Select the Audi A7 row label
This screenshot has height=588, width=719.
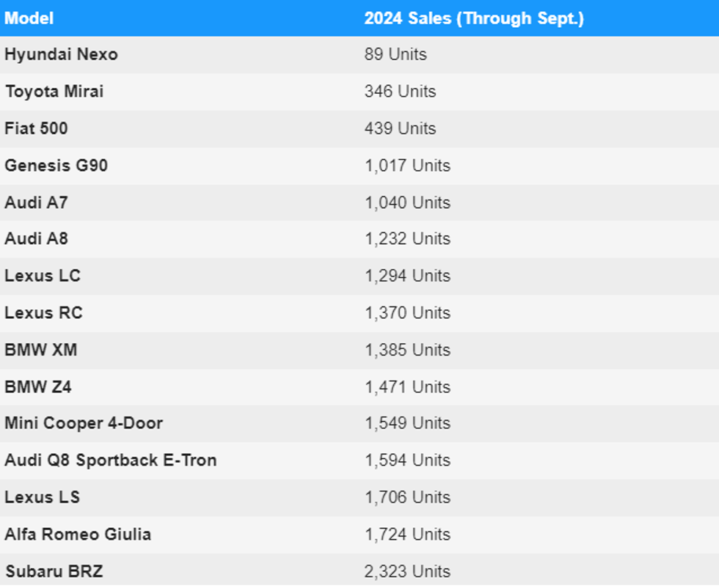click(x=36, y=202)
